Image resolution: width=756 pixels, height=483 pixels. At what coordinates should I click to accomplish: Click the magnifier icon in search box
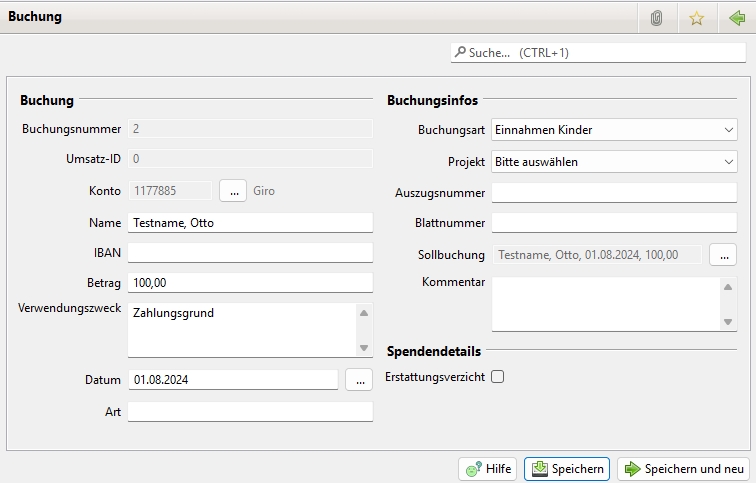460,52
